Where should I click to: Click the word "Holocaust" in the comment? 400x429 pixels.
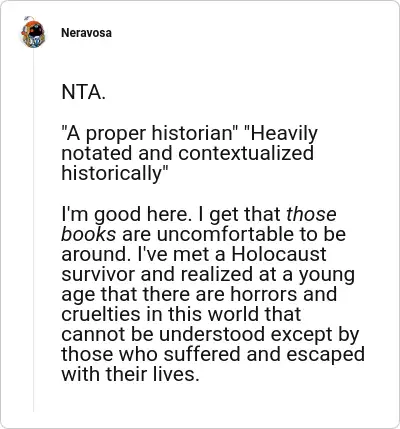[x=279, y=254]
